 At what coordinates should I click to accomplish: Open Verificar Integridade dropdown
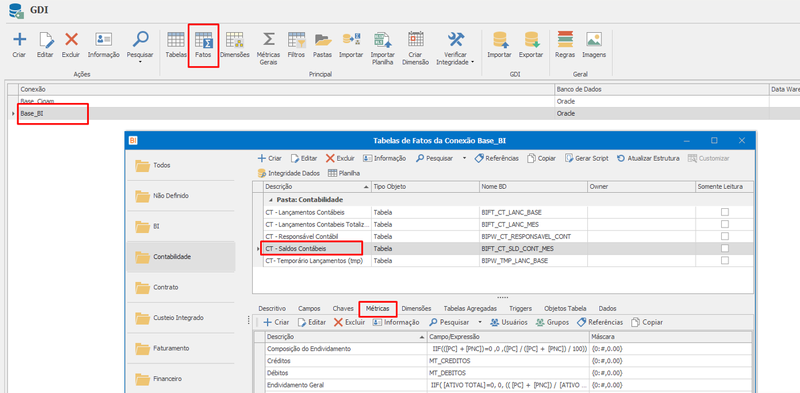[x=472, y=62]
